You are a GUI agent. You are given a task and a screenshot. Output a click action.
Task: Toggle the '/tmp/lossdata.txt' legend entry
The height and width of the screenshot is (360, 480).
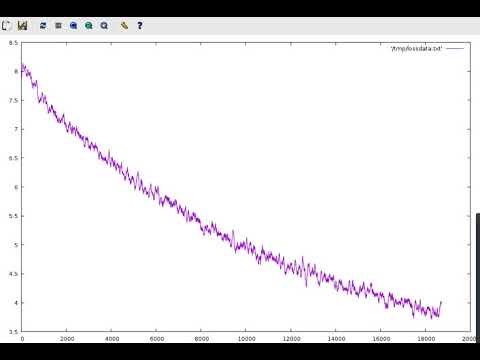click(416, 49)
